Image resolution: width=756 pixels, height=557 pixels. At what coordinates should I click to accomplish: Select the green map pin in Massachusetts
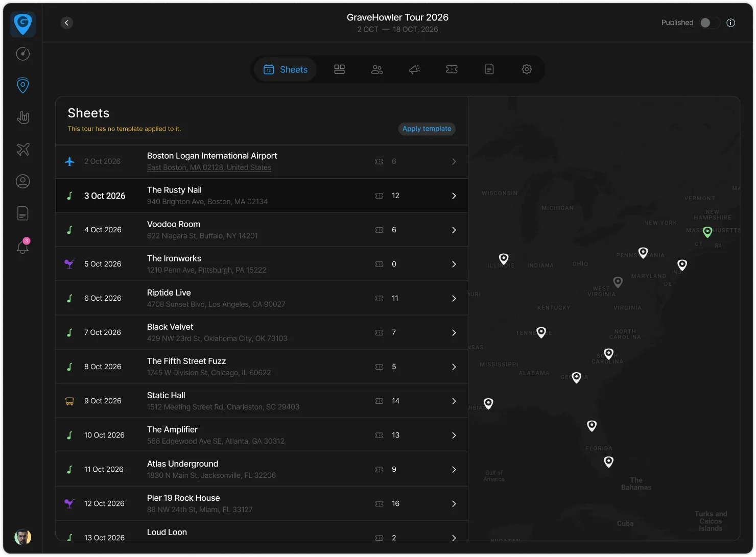tap(707, 232)
